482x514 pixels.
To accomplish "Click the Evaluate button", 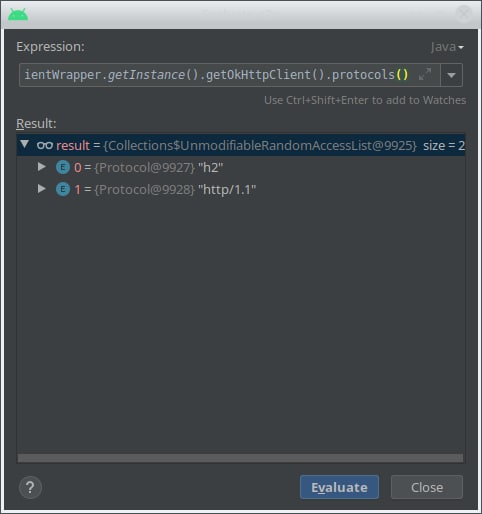I will click(x=339, y=487).
